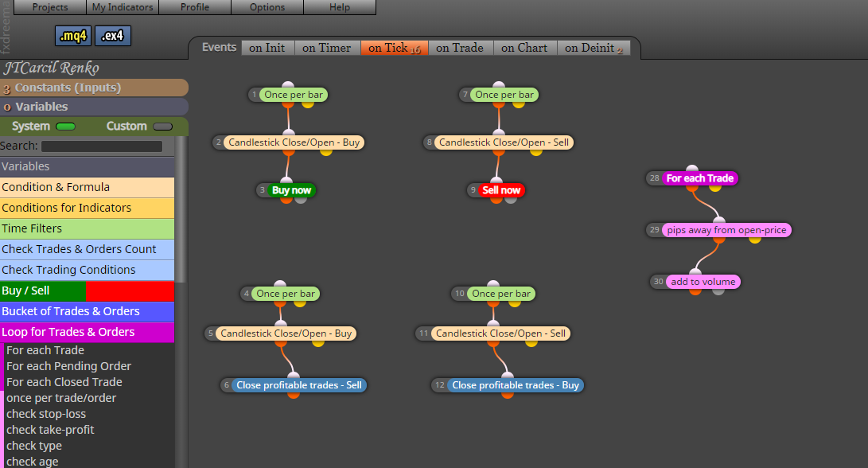868x468 pixels.
Task: Select block 1 Once per bar
Action: [294, 95]
